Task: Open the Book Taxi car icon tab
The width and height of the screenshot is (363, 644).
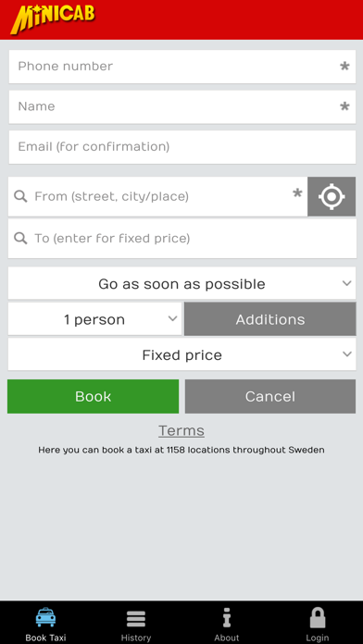Action: (x=45, y=617)
